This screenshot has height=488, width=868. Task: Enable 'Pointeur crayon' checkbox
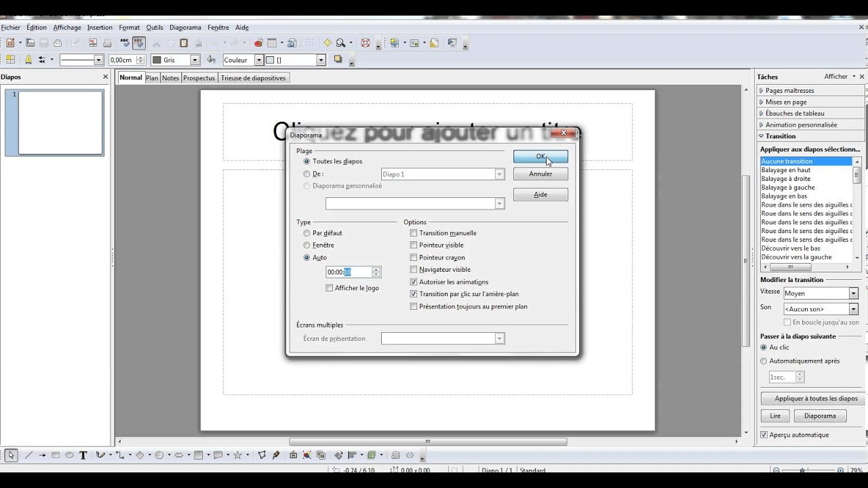point(414,258)
